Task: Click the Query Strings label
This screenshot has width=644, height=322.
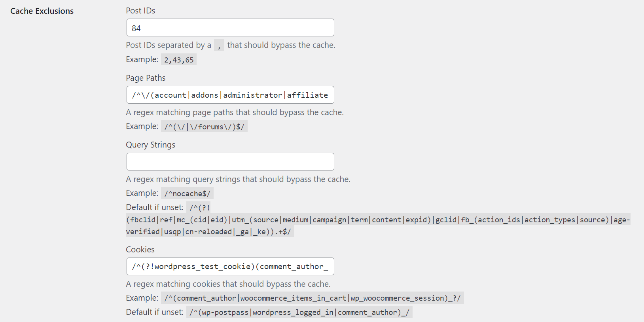Action: pyautogui.click(x=150, y=145)
